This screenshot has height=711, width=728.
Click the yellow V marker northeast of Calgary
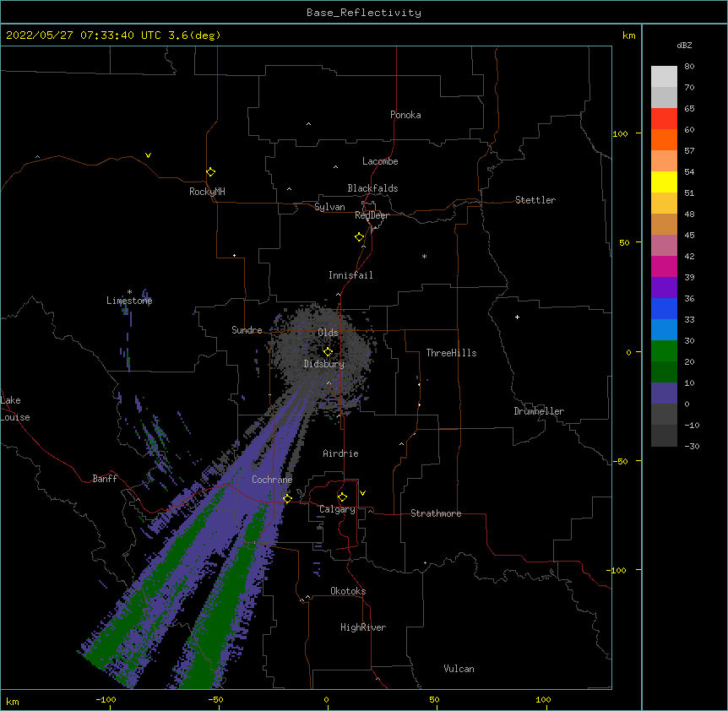(362, 493)
